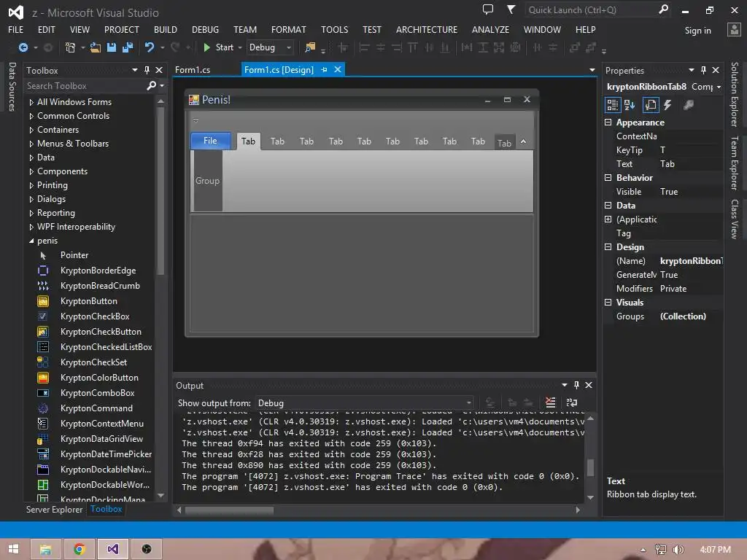Expand All Windows Forms category

pos(31,102)
